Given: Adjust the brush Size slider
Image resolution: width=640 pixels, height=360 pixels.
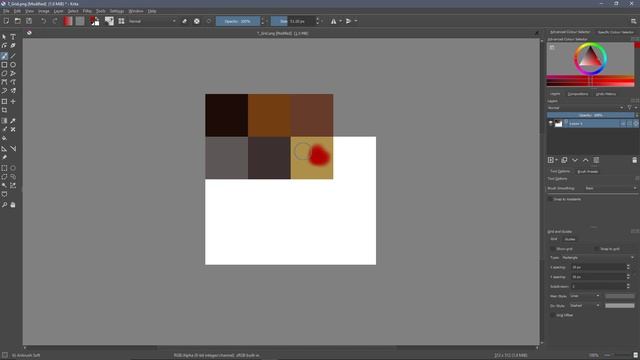Looking at the screenshot, I should (293, 21).
